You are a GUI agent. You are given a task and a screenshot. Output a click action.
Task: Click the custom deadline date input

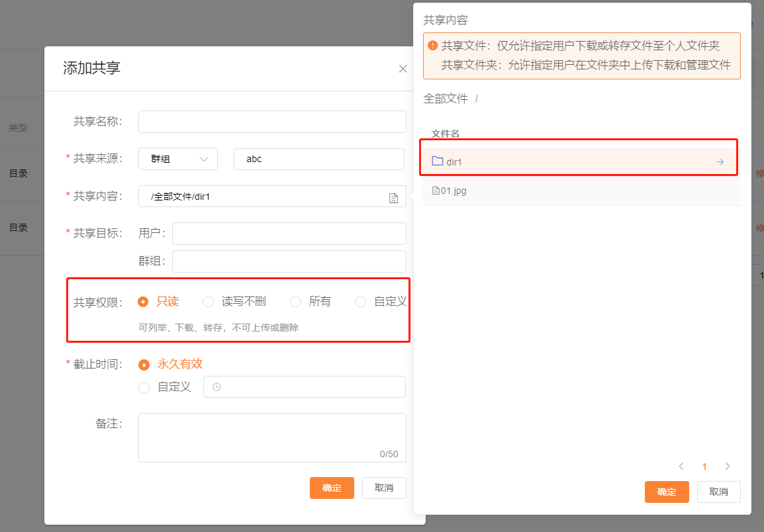(305, 387)
